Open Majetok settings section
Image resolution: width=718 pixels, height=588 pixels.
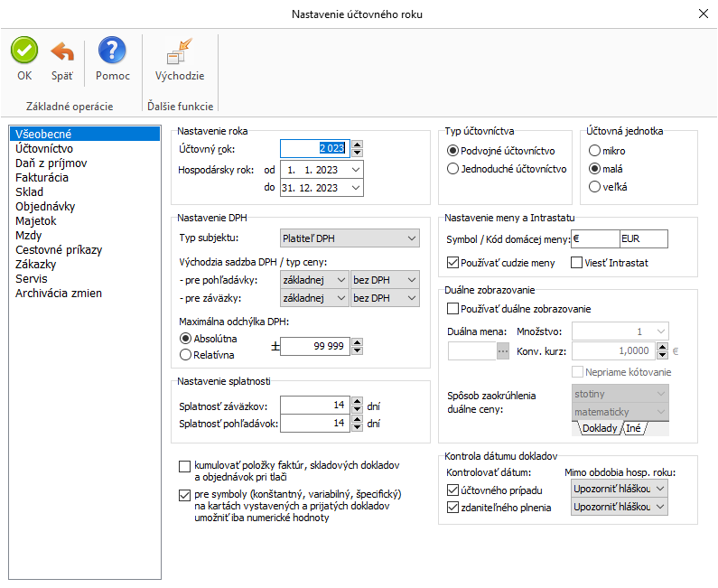pos(85,220)
